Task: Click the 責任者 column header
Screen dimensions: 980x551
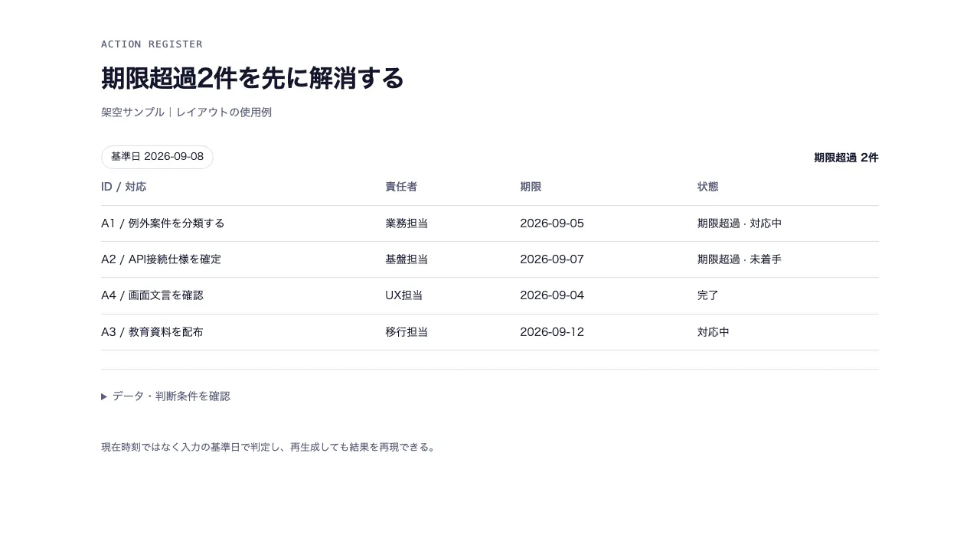Action: coord(401,187)
